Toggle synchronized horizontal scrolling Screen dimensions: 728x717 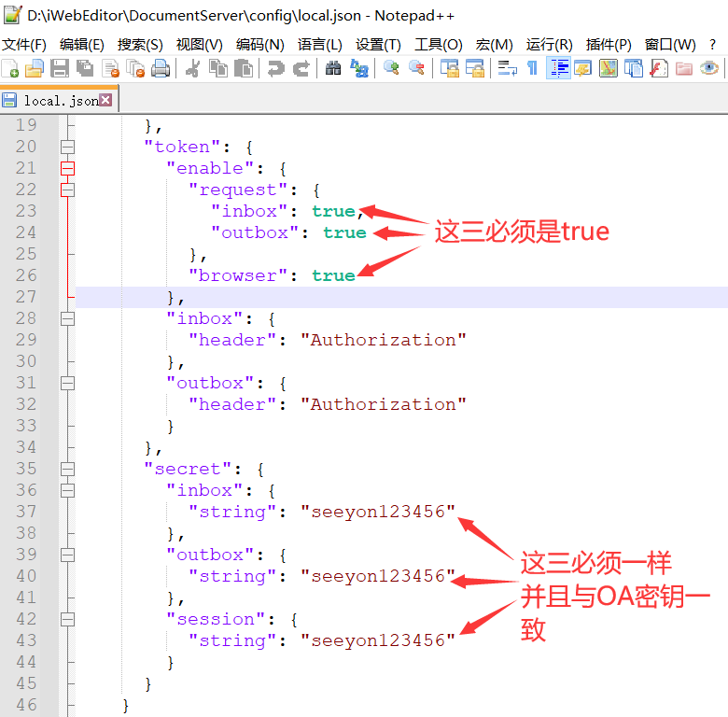point(474,68)
